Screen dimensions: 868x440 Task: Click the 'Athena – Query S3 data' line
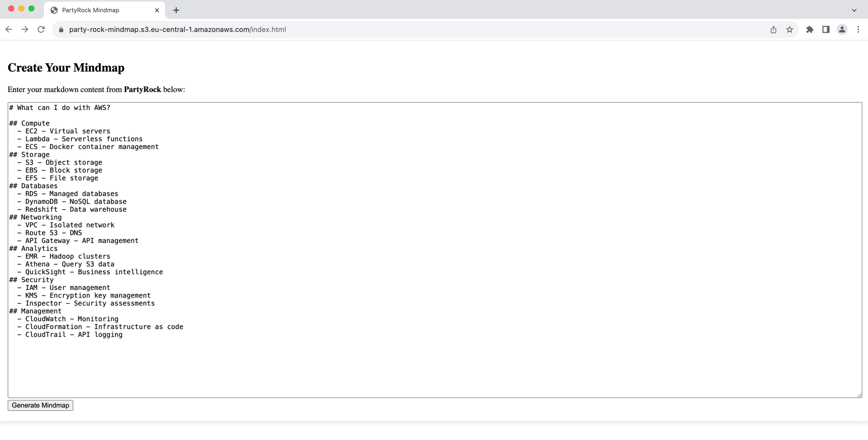(66, 264)
